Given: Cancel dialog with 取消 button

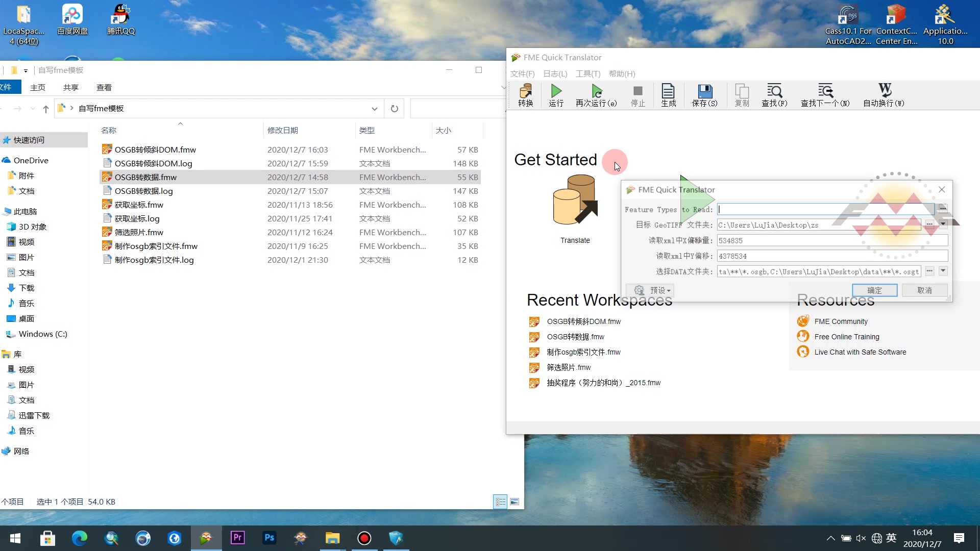Looking at the screenshot, I should pos(924,290).
